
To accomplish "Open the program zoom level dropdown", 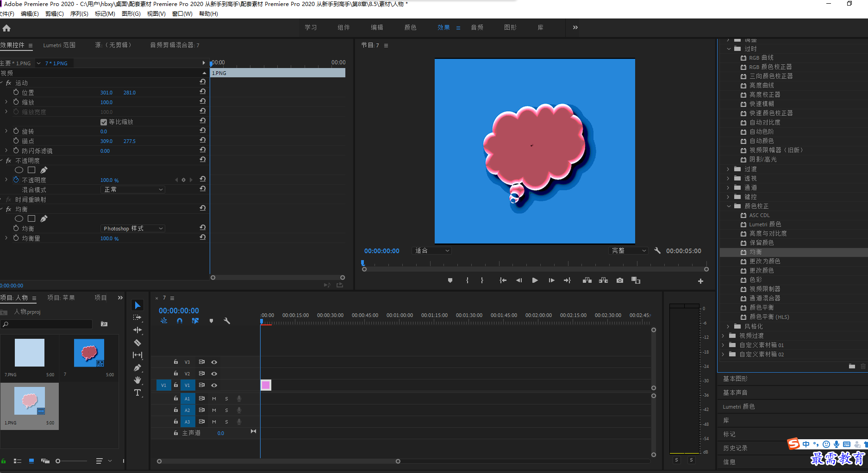I will click(x=431, y=250).
